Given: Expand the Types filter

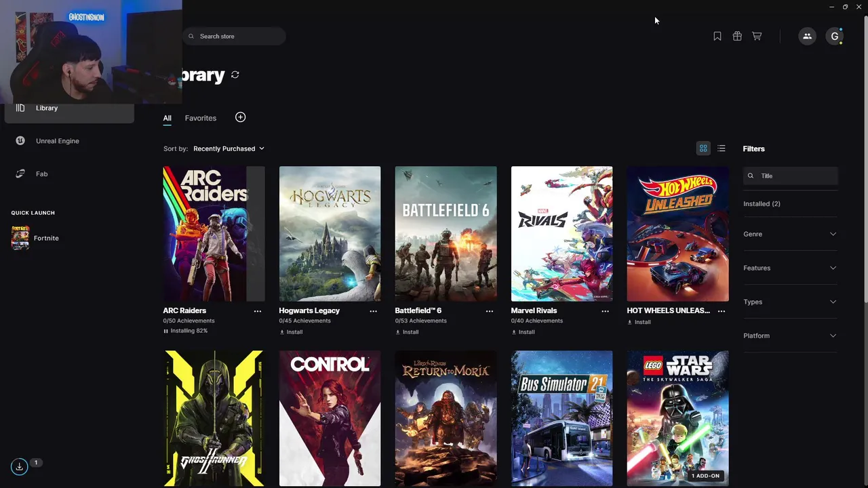Looking at the screenshot, I should (x=790, y=302).
